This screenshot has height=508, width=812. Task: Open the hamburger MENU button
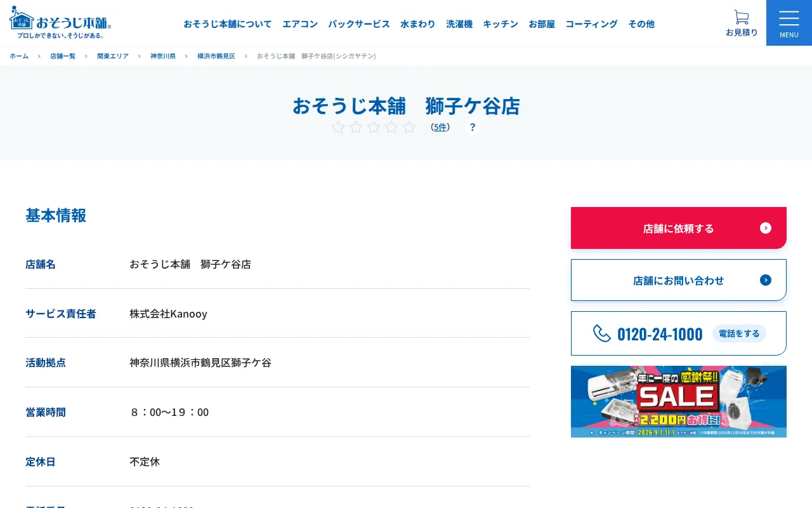789,23
